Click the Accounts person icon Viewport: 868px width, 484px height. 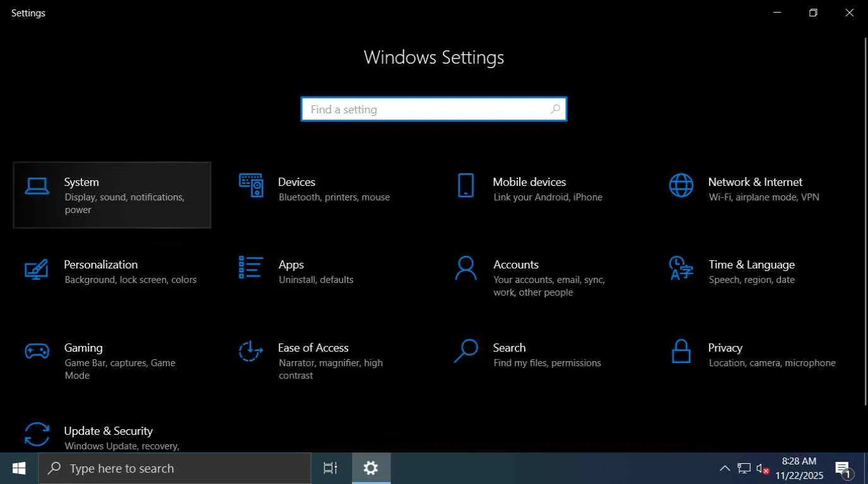(466, 268)
